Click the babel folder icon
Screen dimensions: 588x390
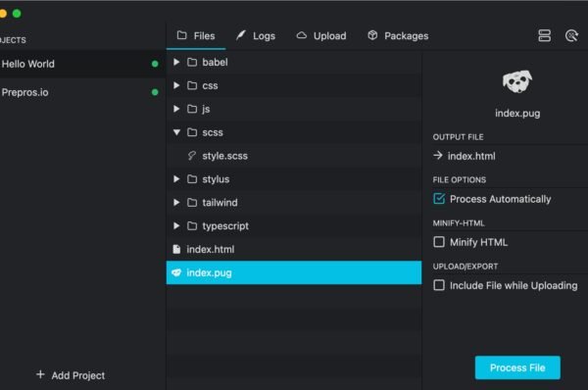tap(192, 62)
